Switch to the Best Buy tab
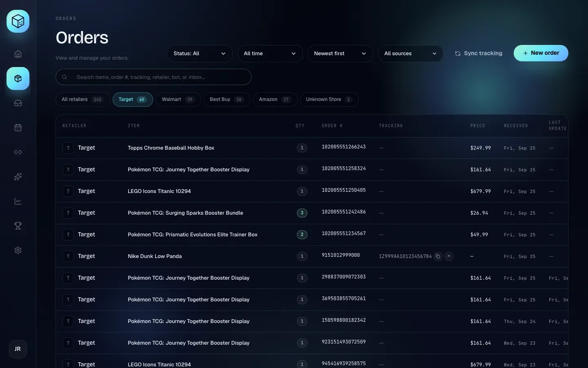Viewport: 588px width, 368px height. coord(227,99)
